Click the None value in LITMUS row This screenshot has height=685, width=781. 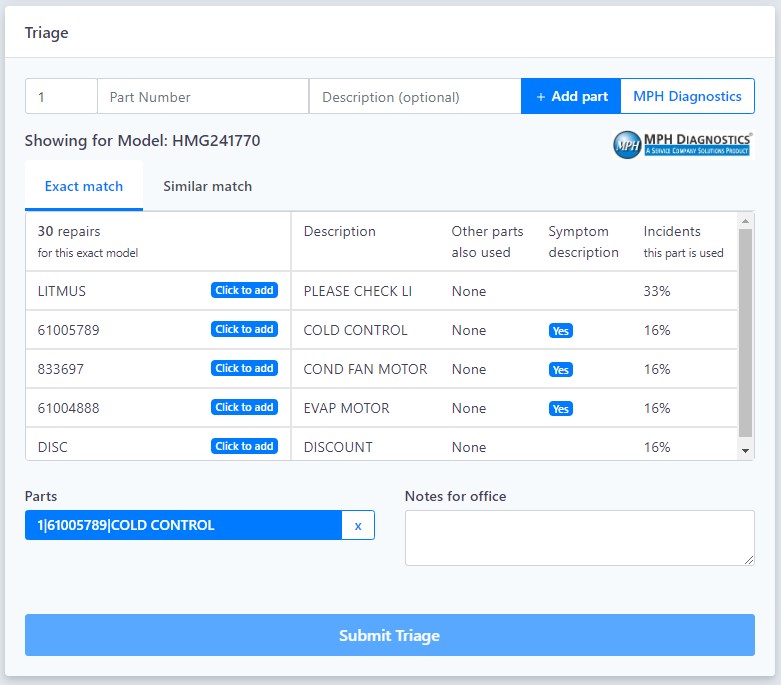468,291
